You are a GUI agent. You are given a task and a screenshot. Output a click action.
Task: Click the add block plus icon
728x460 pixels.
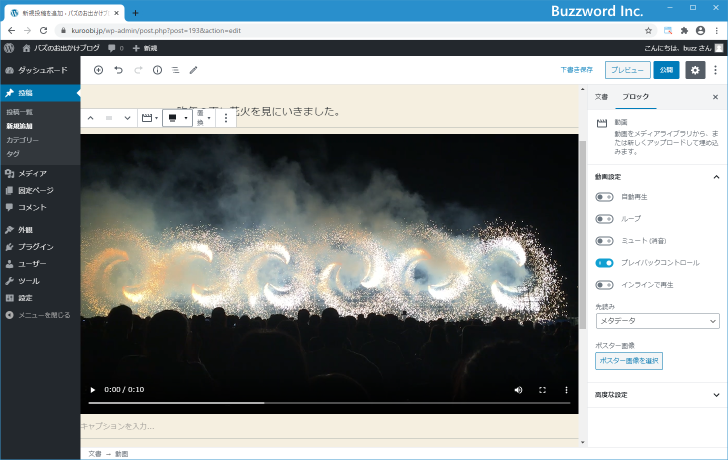(98, 70)
